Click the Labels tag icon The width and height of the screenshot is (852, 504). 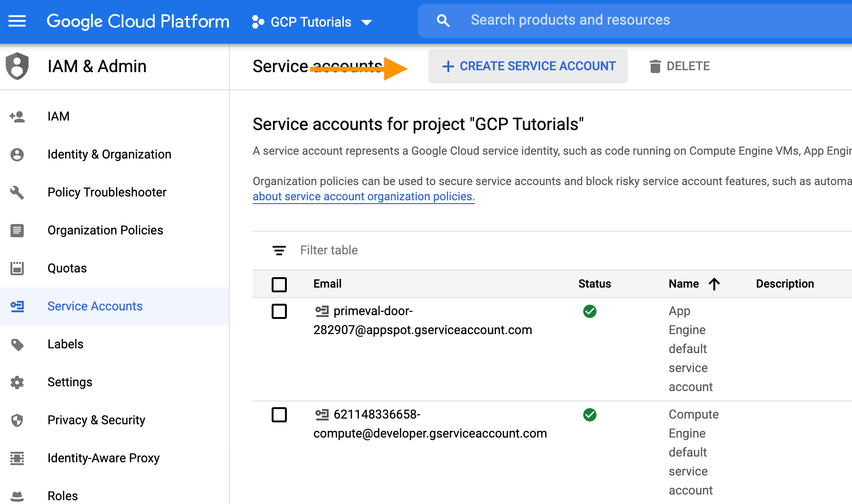(x=17, y=344)
